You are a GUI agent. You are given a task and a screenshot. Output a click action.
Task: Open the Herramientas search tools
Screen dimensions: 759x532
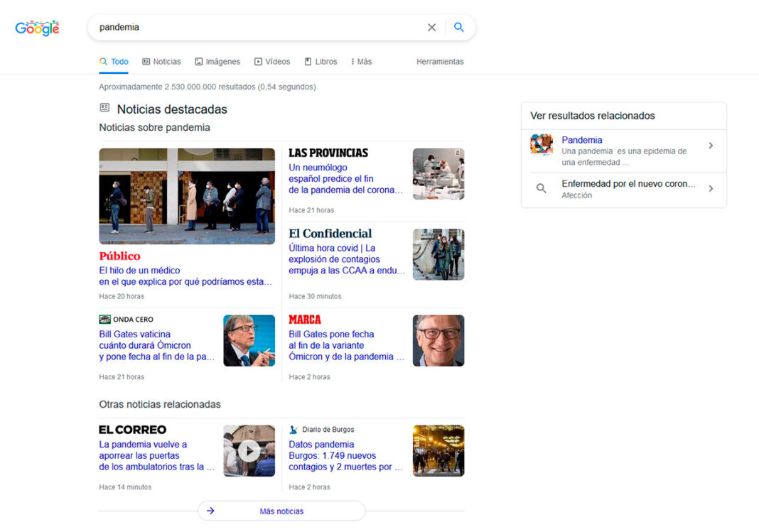[440, 62]
